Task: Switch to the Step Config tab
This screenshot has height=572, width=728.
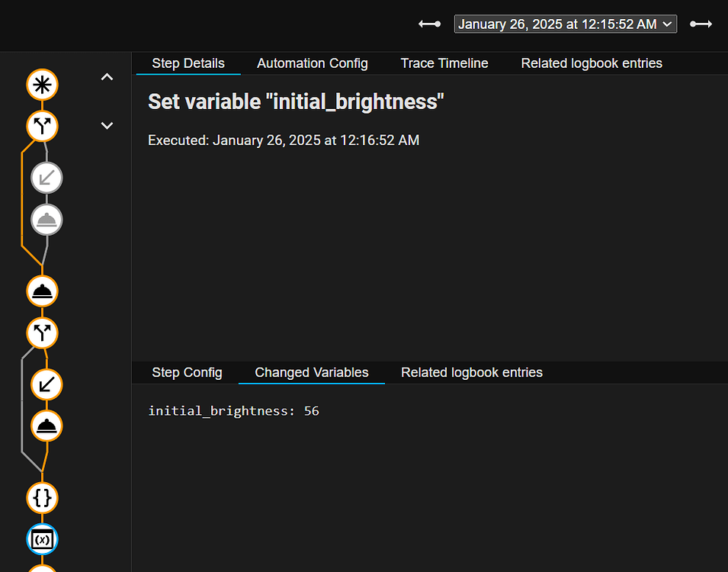Action: pos(187,372)
